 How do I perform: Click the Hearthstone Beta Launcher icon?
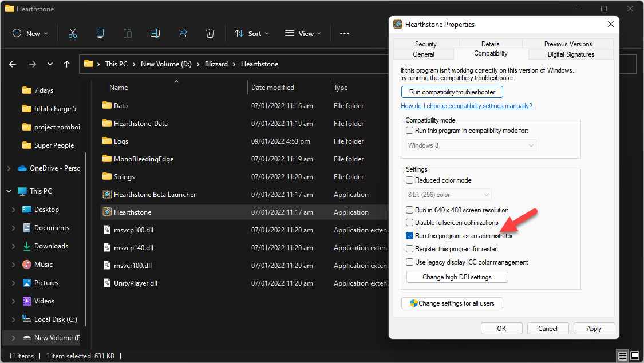click(107, 194)
